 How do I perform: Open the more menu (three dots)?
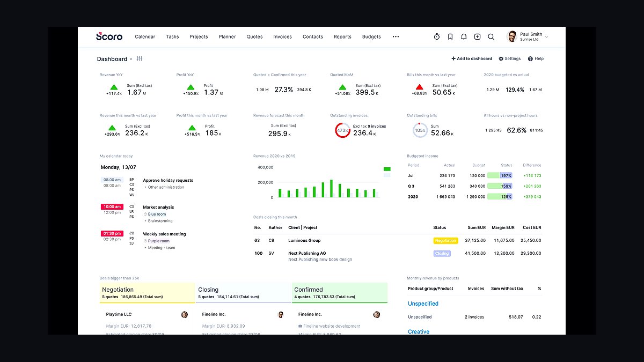coord(396,36)
